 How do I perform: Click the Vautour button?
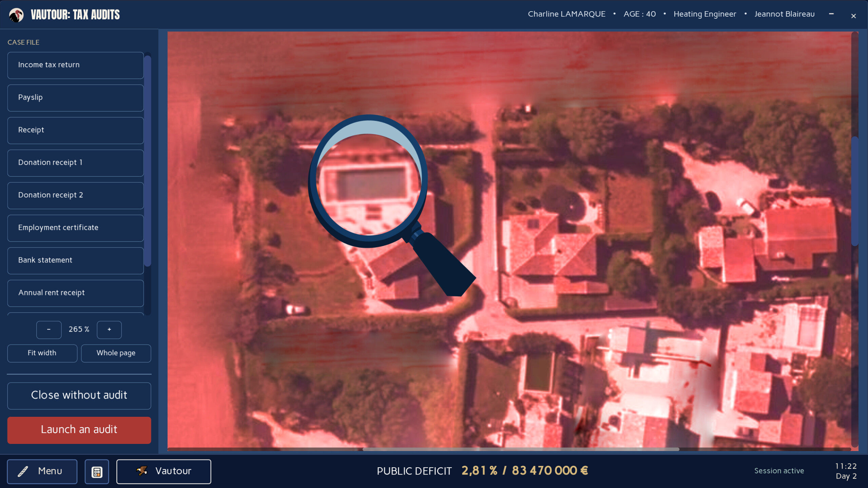tap(163, 471)
